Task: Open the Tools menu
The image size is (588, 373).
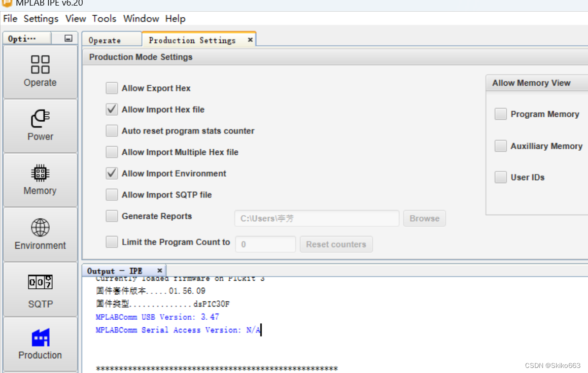Action: click(104, 18)
